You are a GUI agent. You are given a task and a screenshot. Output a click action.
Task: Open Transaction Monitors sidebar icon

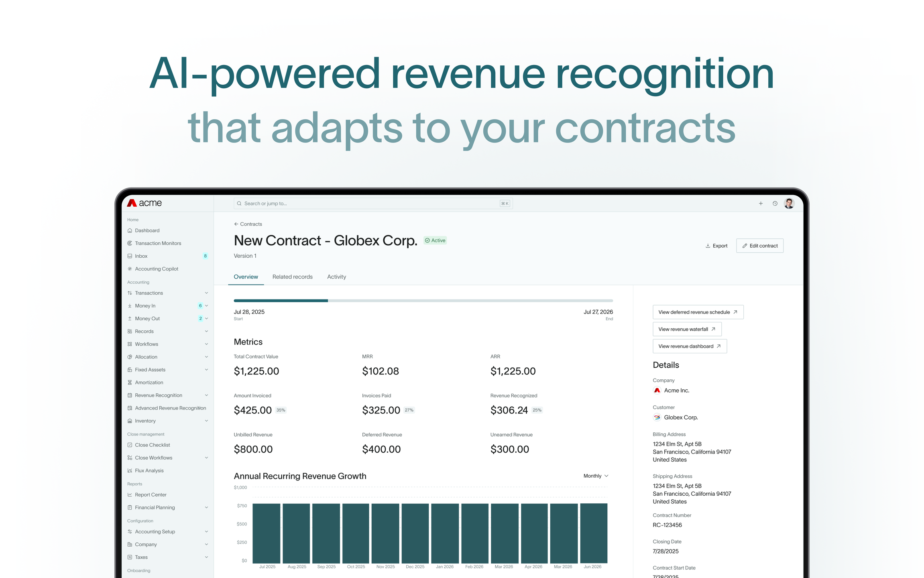[130, 243]
